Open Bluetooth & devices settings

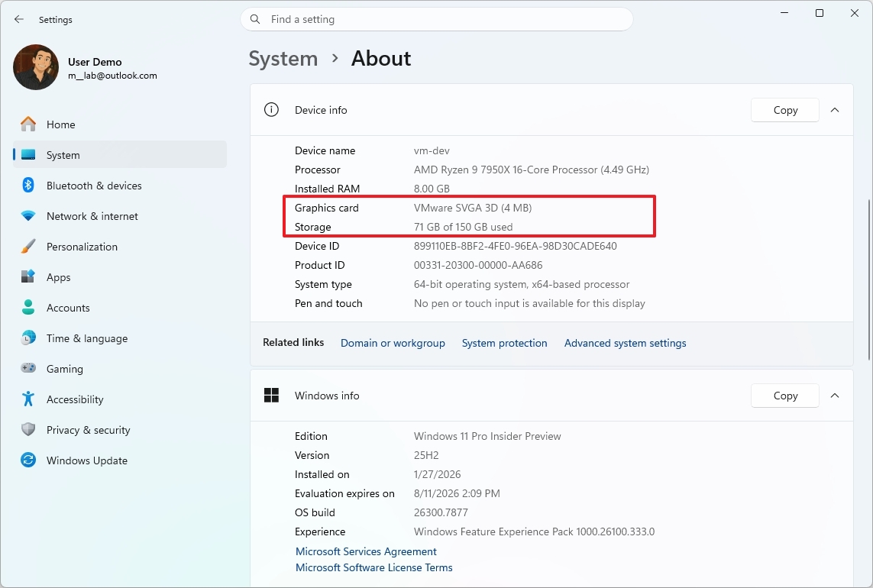(x=93, y=185)
